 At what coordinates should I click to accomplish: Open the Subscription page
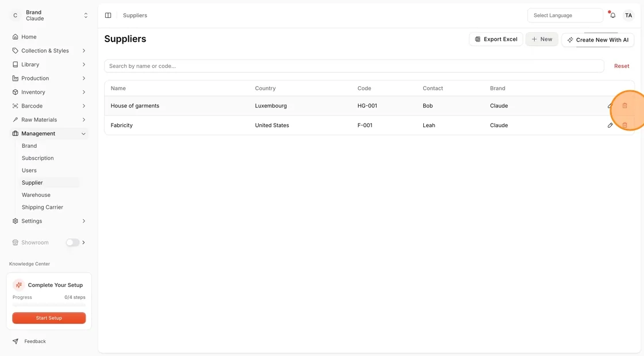[x=38, y=158]
